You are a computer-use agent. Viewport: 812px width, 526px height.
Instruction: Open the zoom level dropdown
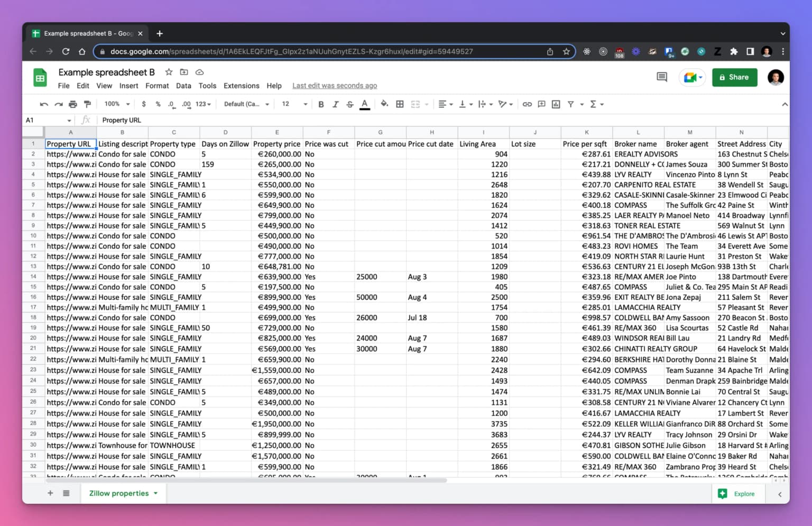pyautogui.click(x=117, y=104)
